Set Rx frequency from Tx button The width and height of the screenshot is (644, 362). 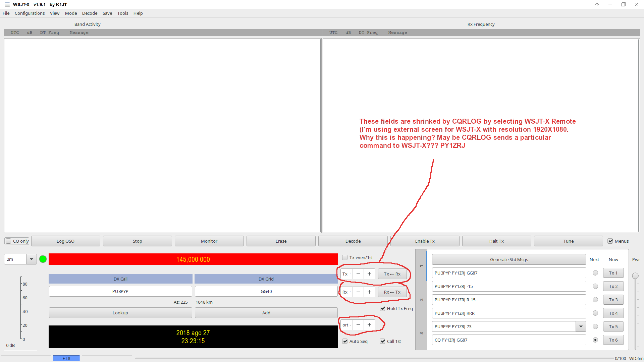pos(392,292)
